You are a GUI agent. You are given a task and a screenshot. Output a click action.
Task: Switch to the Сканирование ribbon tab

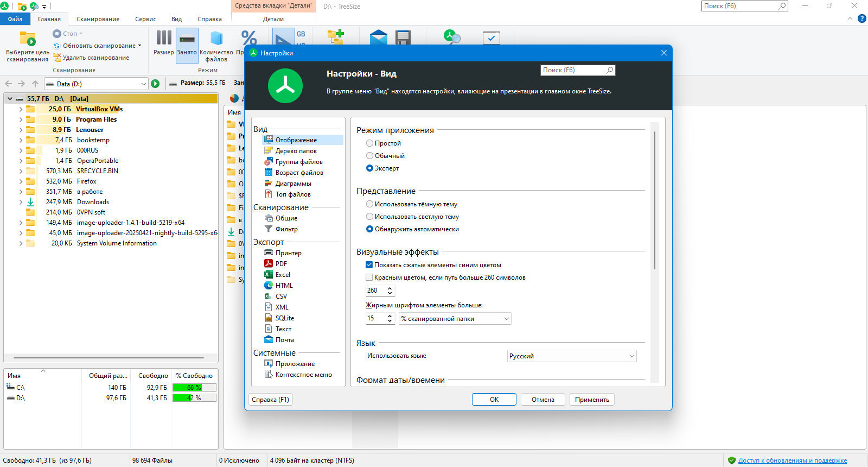(98, 19)
